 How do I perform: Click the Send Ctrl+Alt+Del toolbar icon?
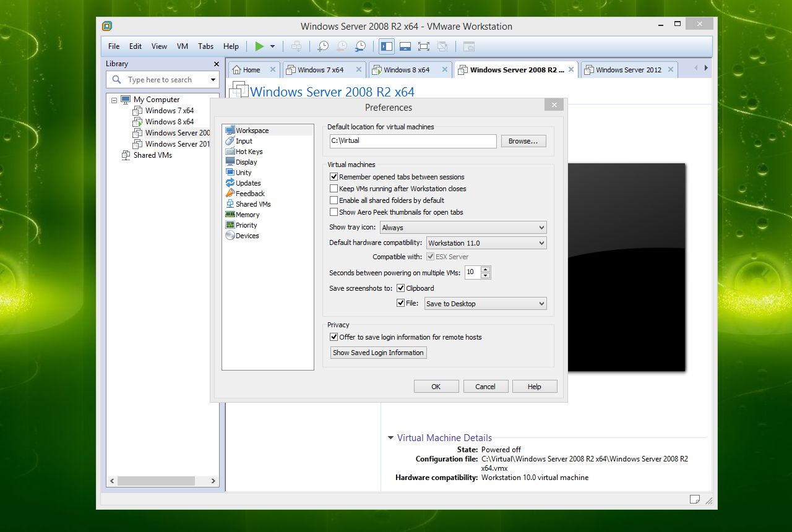click(x=296, y=46)
